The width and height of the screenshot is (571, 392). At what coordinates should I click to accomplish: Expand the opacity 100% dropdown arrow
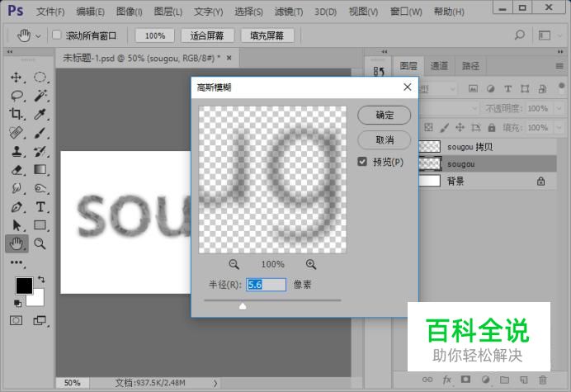pos(559,108)
